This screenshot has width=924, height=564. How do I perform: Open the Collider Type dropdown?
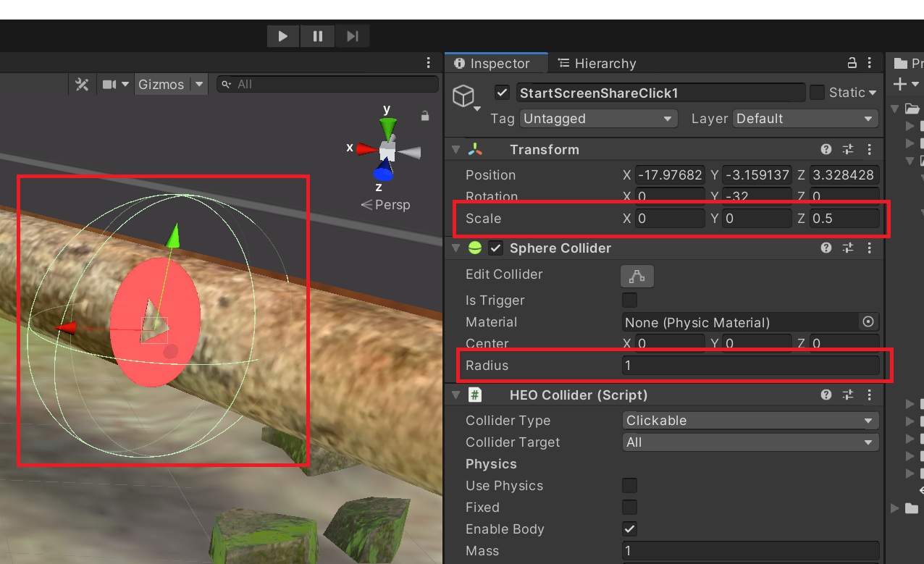coord(749,421)
